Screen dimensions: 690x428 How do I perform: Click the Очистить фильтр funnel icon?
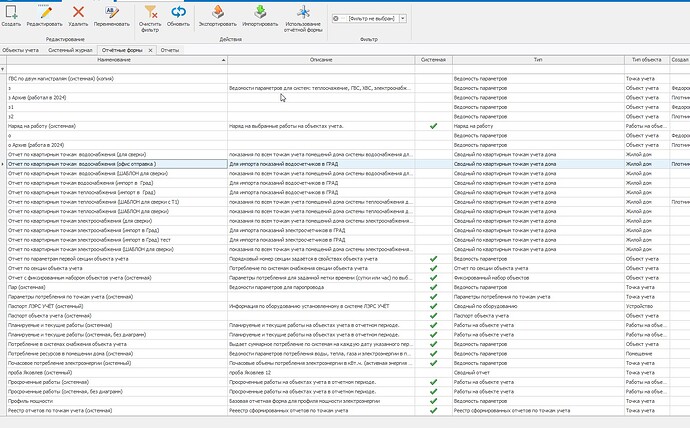[150, 12]
